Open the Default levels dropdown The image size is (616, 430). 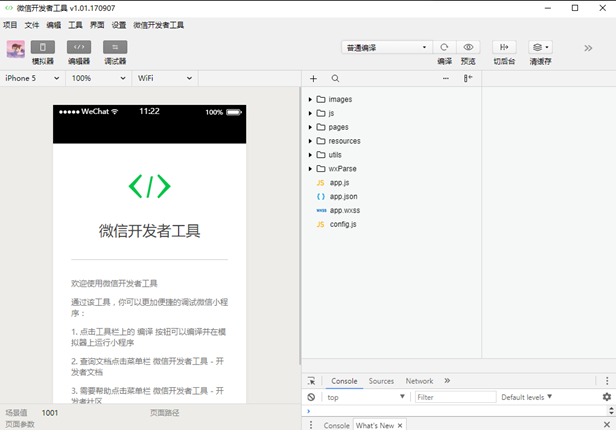[x=526, y=397]
